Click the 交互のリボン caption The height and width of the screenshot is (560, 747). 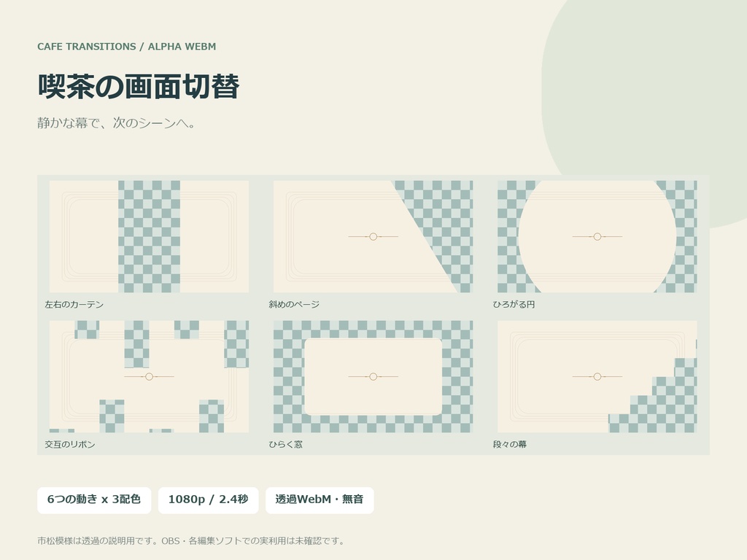pos(70,444)
